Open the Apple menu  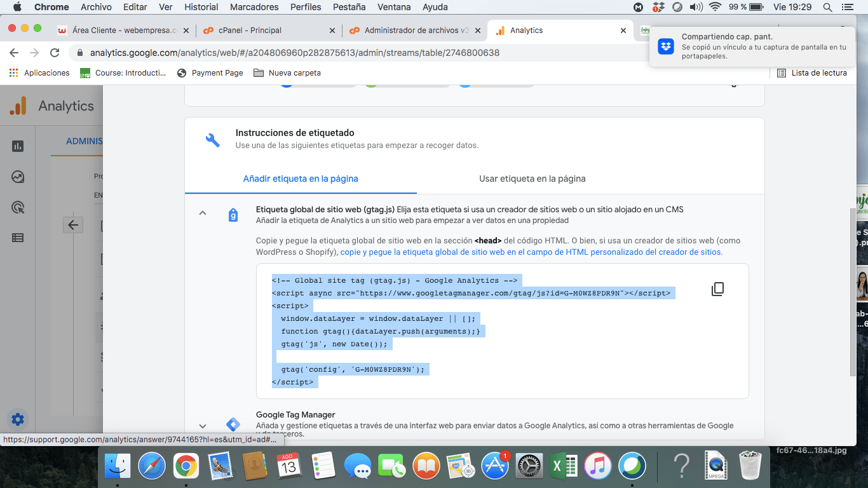17,7
